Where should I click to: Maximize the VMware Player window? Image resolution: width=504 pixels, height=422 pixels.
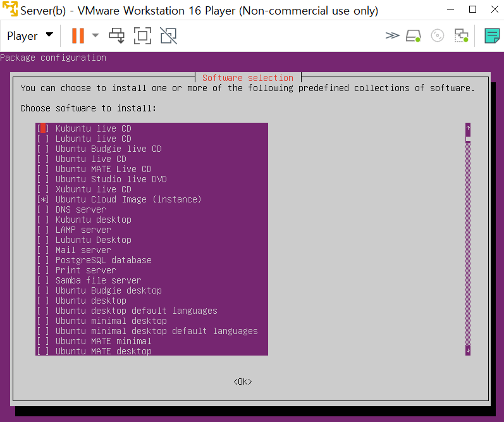pyautogui.click(x=472, y=9)
